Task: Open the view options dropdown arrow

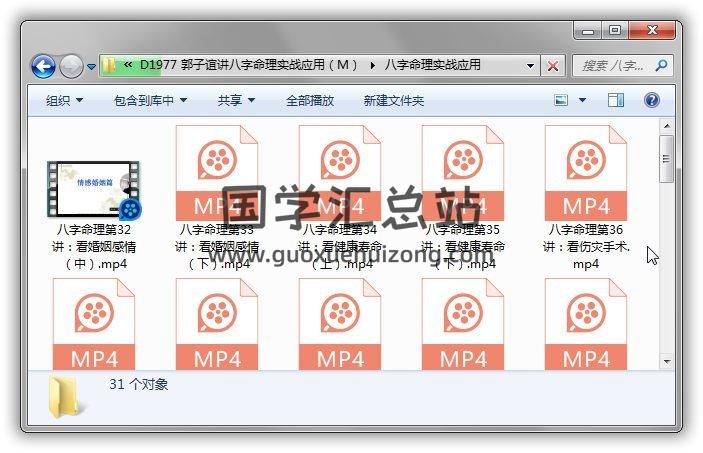Action: [x=582, y=100]
